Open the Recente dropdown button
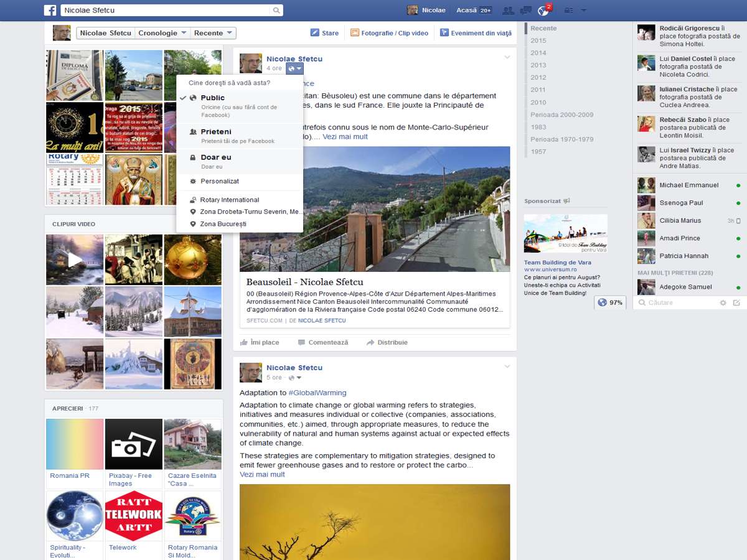 tap(213, 33)
